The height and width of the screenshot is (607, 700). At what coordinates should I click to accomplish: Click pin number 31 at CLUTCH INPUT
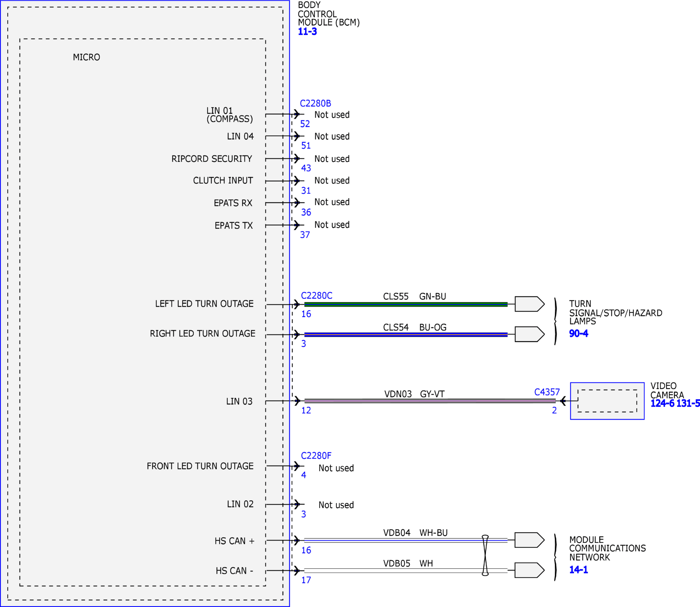(x=306, y=191)
